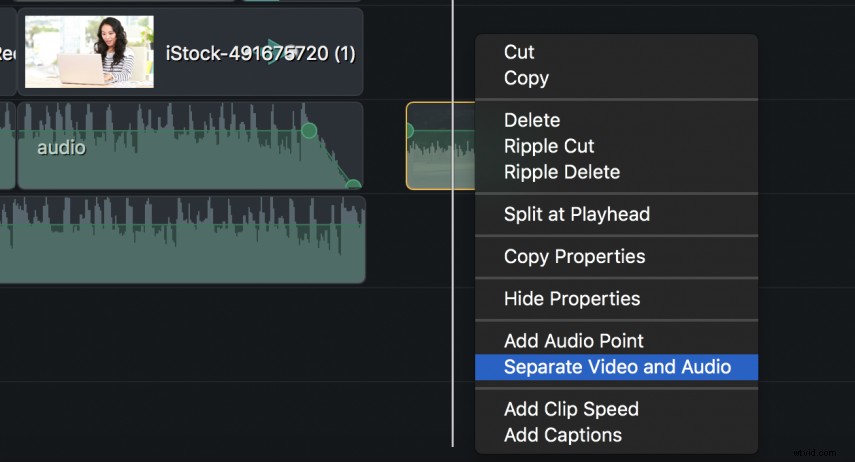855x462 pixels.
Task: Select the unlabeled bottom audio waveform clip
Action: [x=182, y=240]
